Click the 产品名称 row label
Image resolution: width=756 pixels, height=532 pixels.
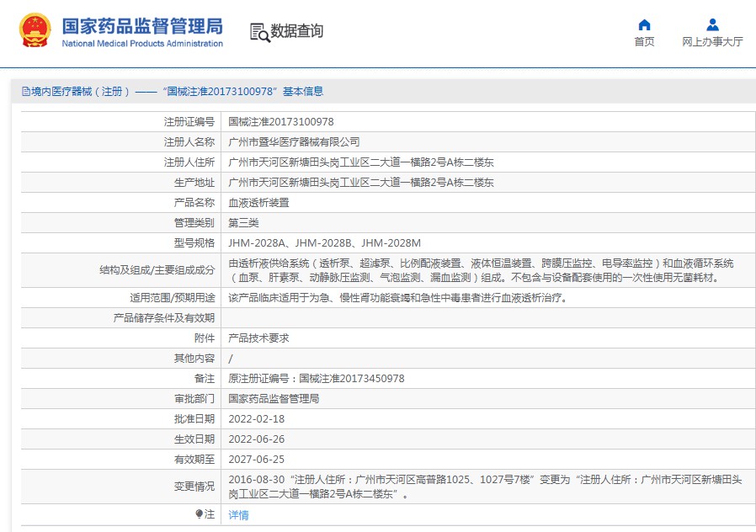click(x=194, y=203)
